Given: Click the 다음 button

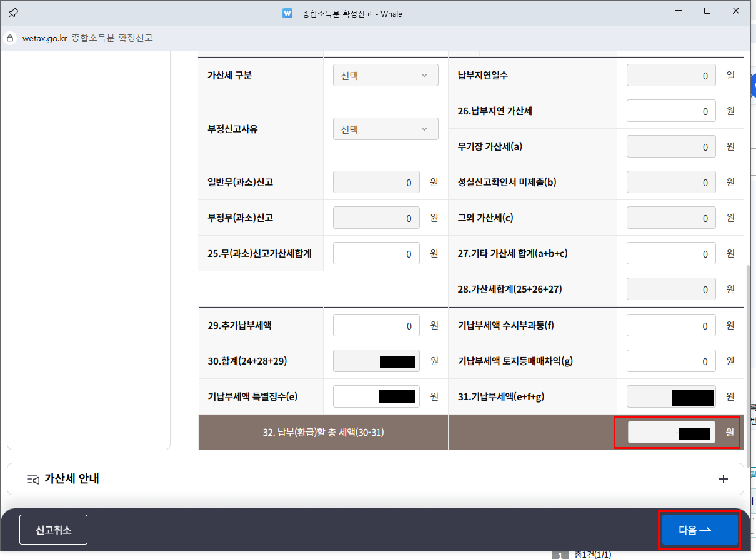Looking at the screenshot, I should [x=700, y=530].
